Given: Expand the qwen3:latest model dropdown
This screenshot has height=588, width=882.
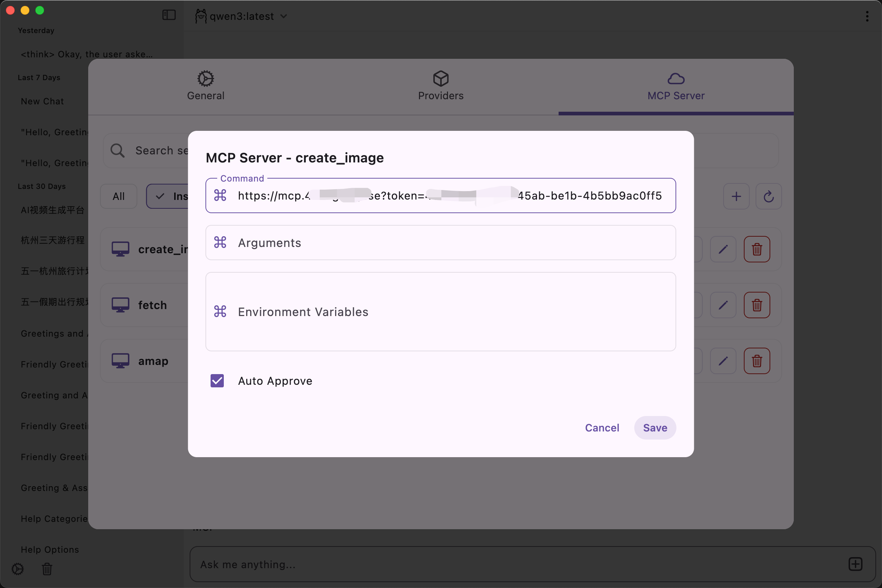Looking at the screenshot, I should point(242,16).
